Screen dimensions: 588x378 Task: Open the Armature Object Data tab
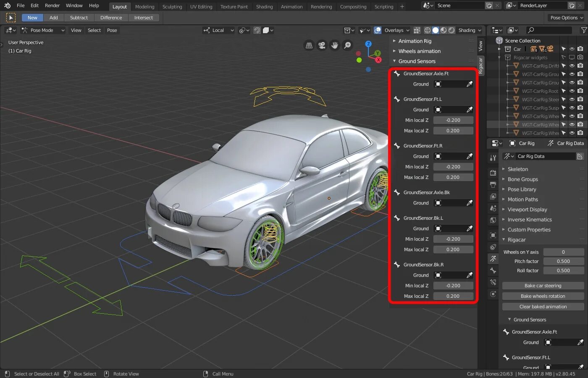point(493,259)
